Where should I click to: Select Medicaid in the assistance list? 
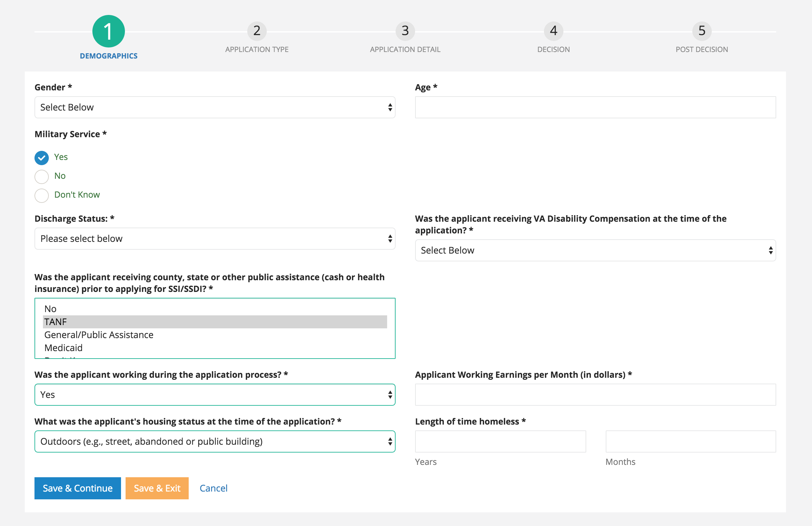pos(63,348)
